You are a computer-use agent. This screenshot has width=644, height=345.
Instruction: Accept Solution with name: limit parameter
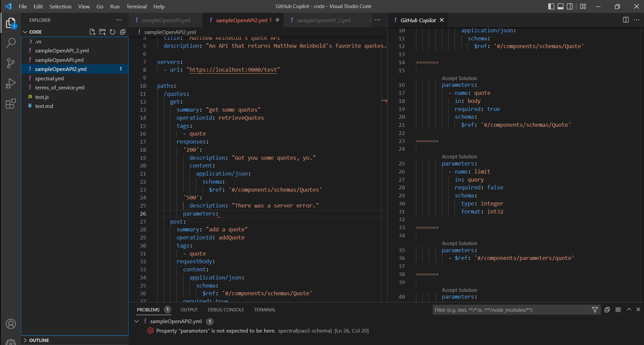pos(459,157)
